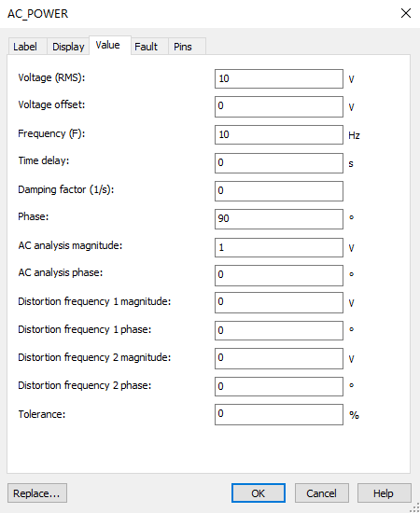Close the AC_POWER dialog window
The image size is (420, 513).
[x=406, y=13]
